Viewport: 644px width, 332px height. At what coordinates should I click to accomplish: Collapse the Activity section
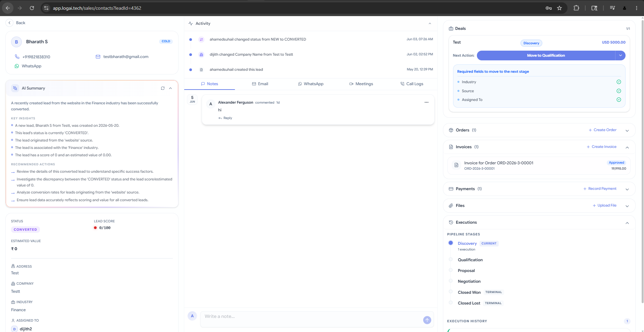[430, 23]
